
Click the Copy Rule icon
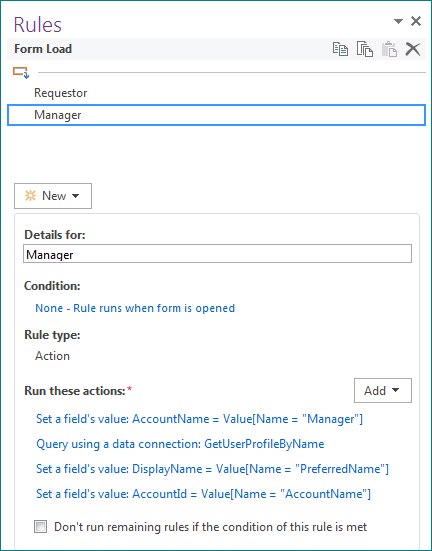point(340,49)
